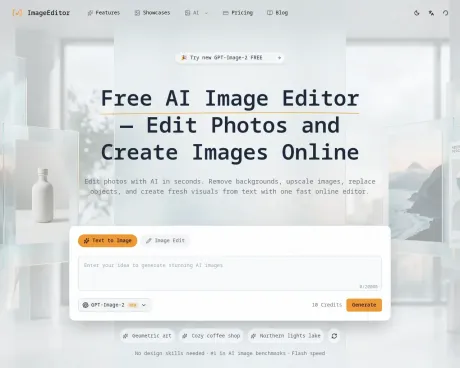Screen dimensions: 460x368
Task: Open the Showcases menu item
Action: click(x=152, y=13)
